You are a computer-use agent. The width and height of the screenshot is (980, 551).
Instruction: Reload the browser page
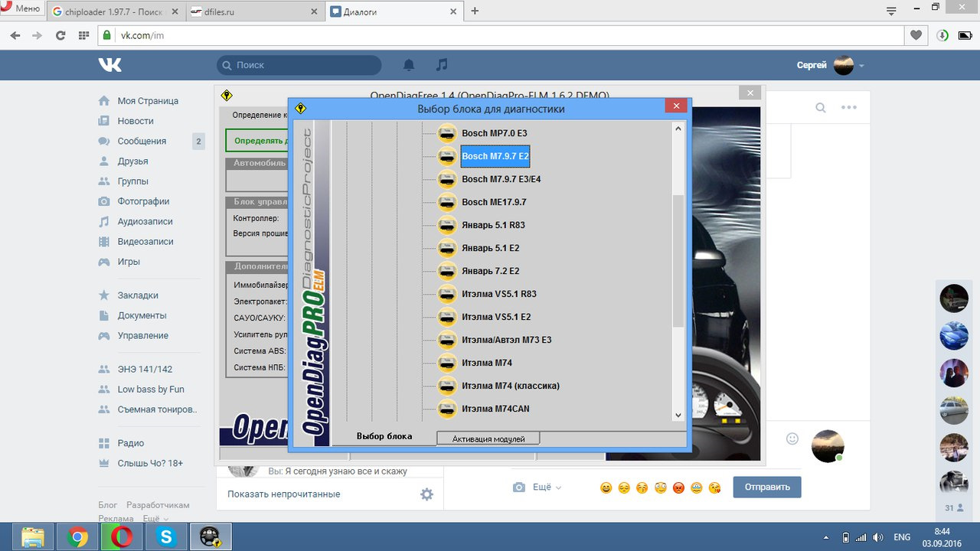tap(60, 35)
